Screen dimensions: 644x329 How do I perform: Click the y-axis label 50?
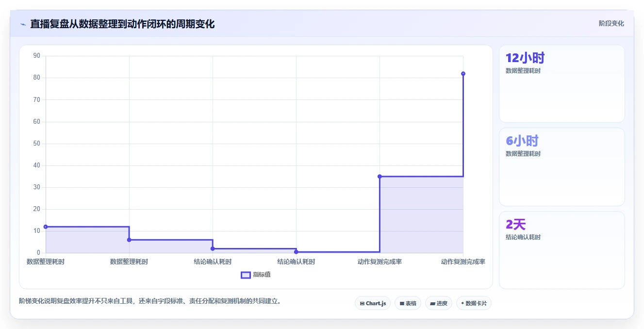coord(37,144)
